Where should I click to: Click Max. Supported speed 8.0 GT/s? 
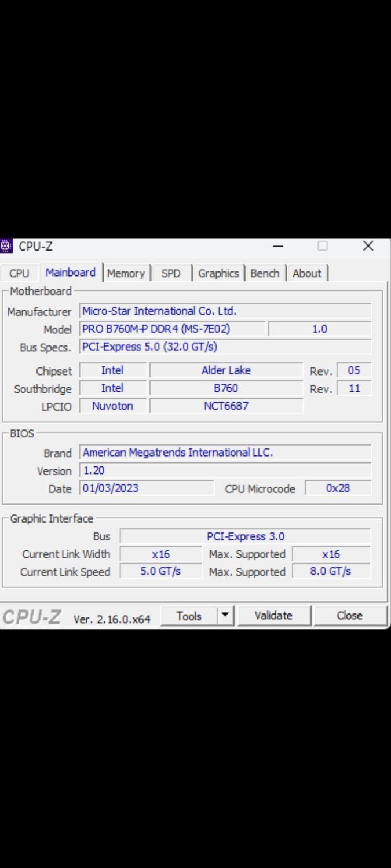(x=331, y=572)
